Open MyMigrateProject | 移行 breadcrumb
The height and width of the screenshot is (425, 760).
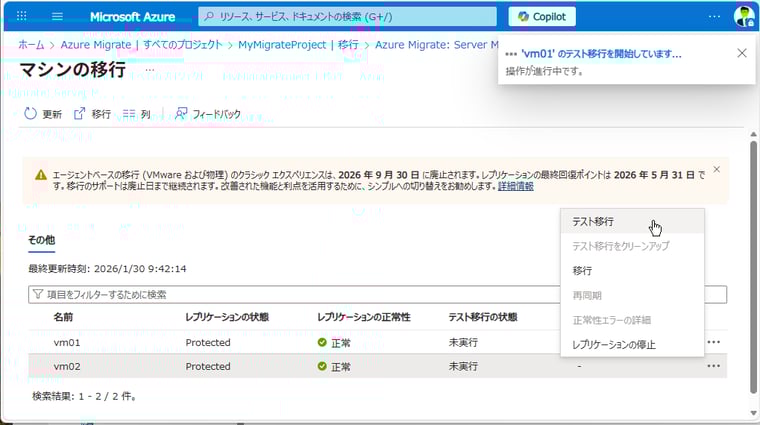point(298,45)
